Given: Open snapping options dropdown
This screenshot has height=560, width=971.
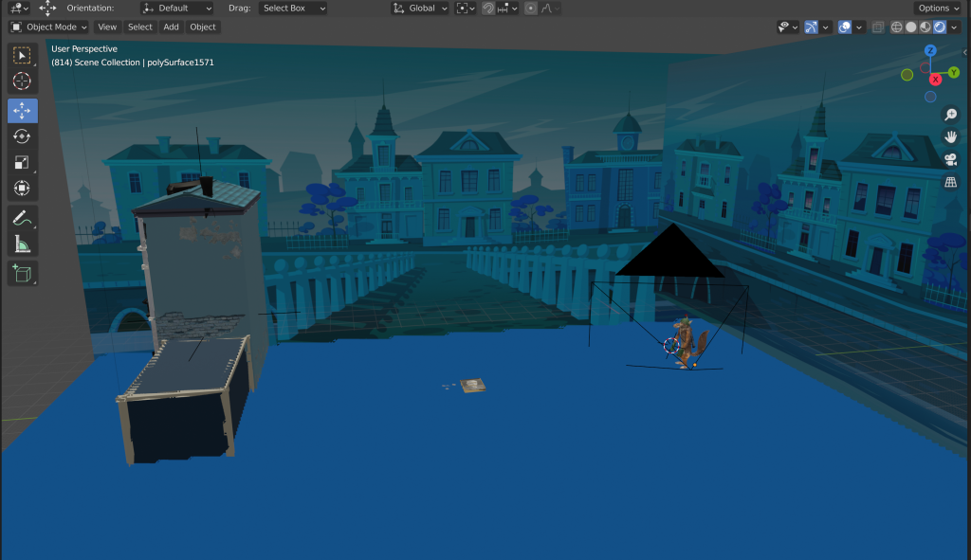Looking at the screenshot, I should (x=507, y=8).
